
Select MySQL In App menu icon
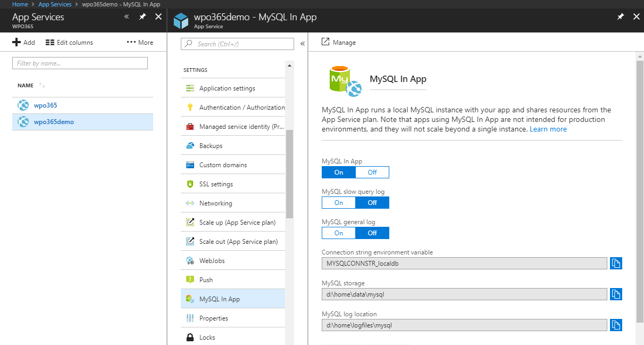pos(190,299)
